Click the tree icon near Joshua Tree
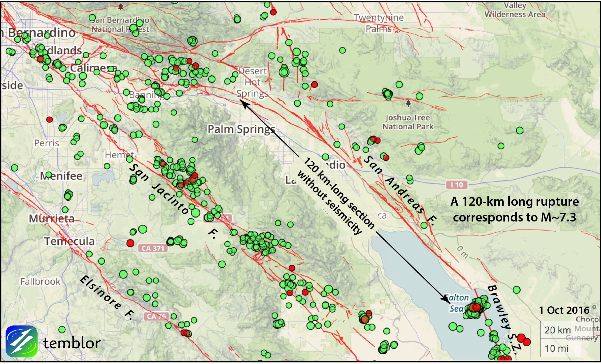This screenshot has width=601, height=364. pyautogui.click(x=409, y=103)
